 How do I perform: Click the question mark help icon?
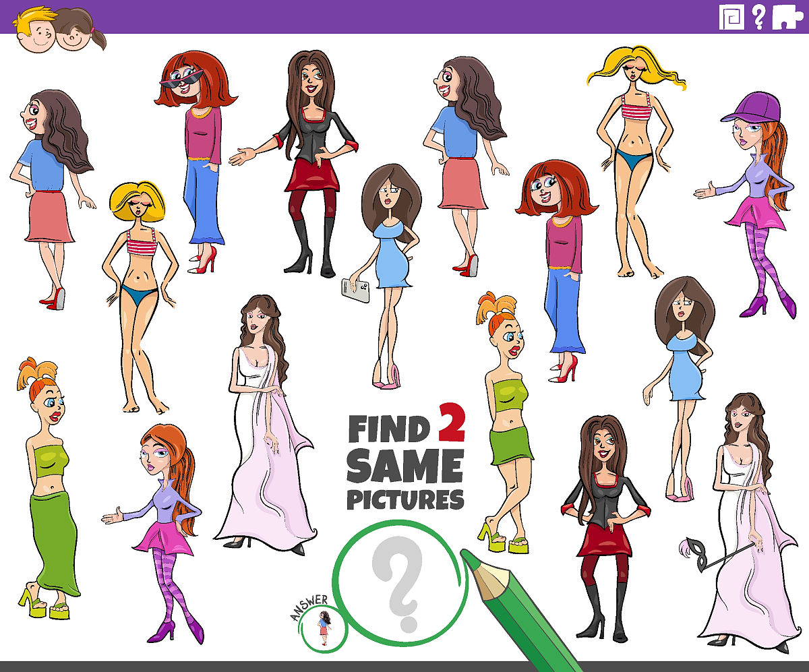tap(758, 16)
